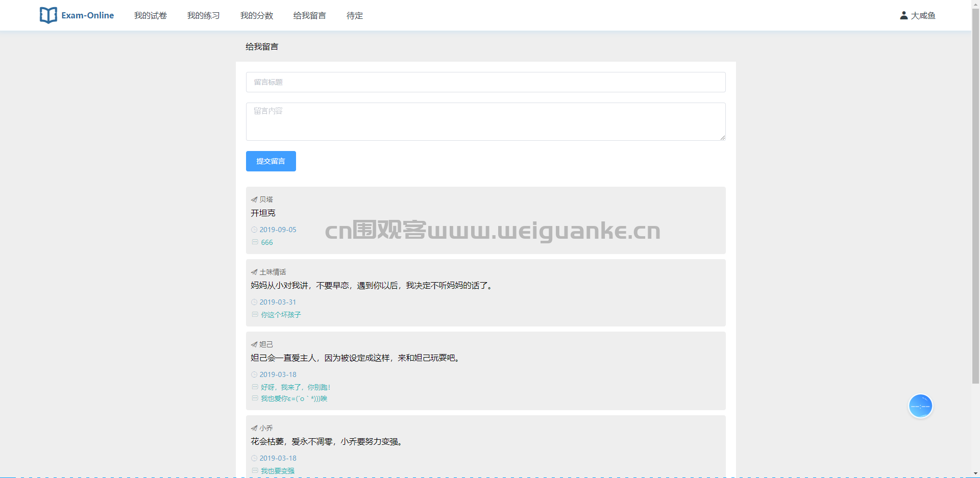Viewport: 980px width, 478px height.
Task: Click the Exam-Online brand text
Action: (88, 15)
